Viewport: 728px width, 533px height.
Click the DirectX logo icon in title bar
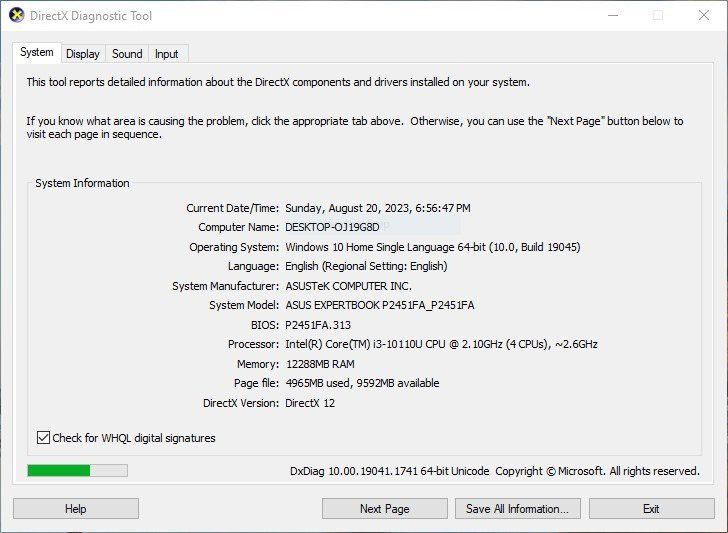[x=17, y=15]
